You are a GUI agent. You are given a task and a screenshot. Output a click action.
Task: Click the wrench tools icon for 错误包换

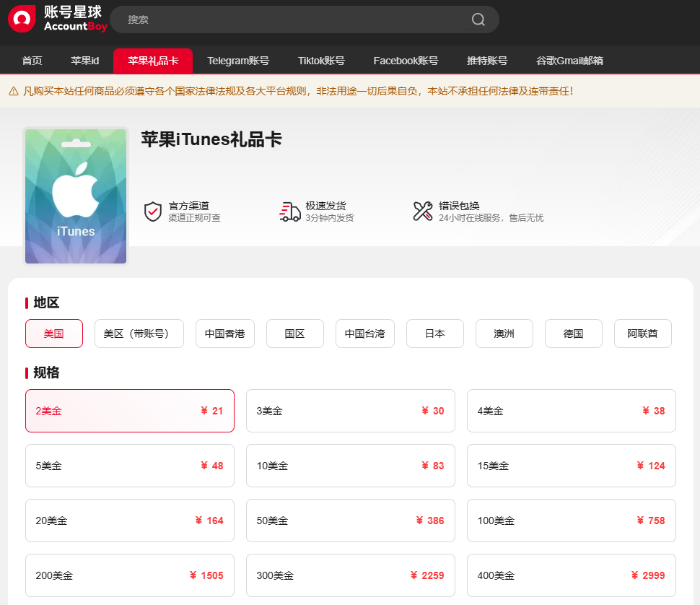tap(423, 212)
